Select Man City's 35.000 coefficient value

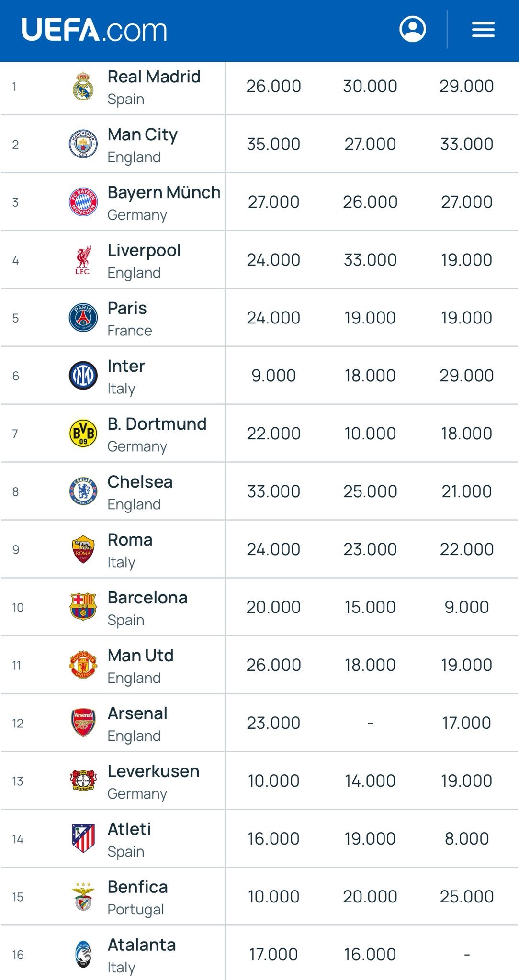coord(273,144)
